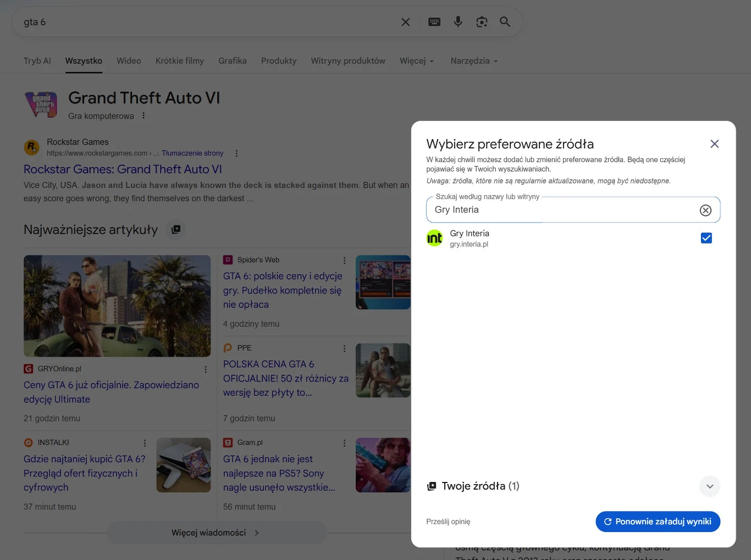The height and width of the screenshot is (560, 751).
Task: Uncheck the Gry Interia source checkbox
Action: (706, 238)
